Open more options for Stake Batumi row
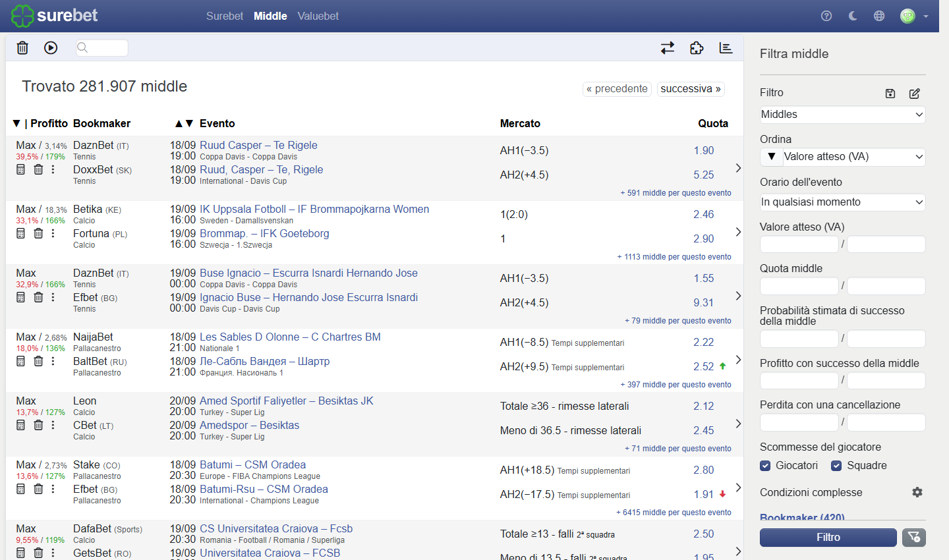This screenshot has width=949, height=560. [x=53, y=489]
